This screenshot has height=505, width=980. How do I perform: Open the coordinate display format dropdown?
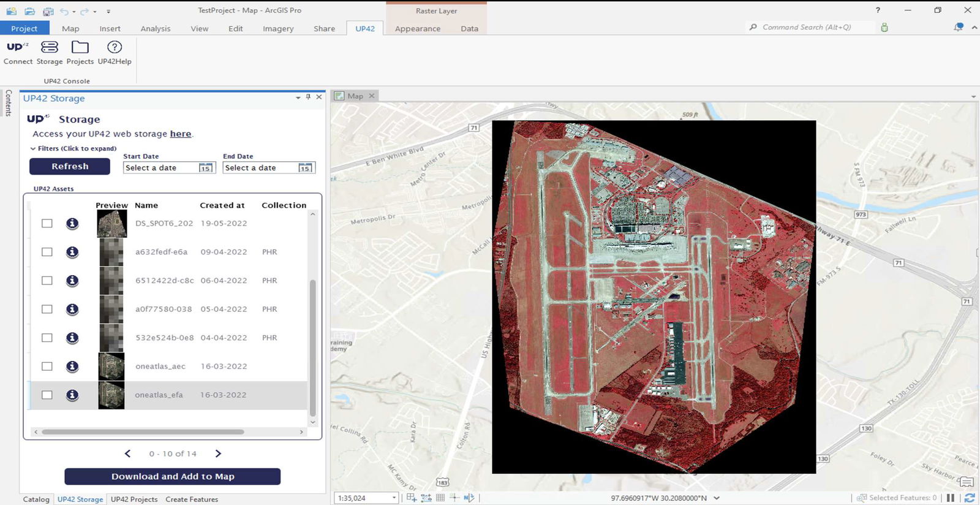(x=717, y=498)
